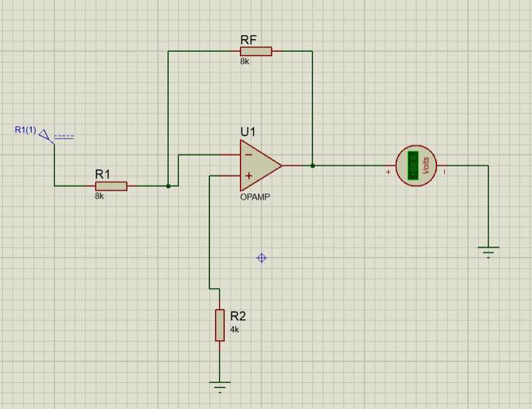
Task: Click the op-amp non-inverting plus input
Action: [x=249, y=176]
